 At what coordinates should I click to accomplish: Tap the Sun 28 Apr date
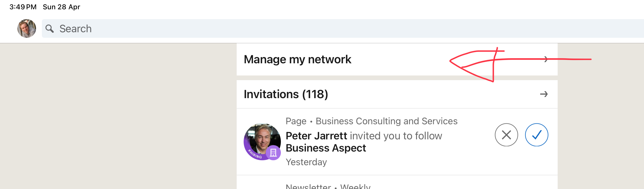[x=61, y=7]
